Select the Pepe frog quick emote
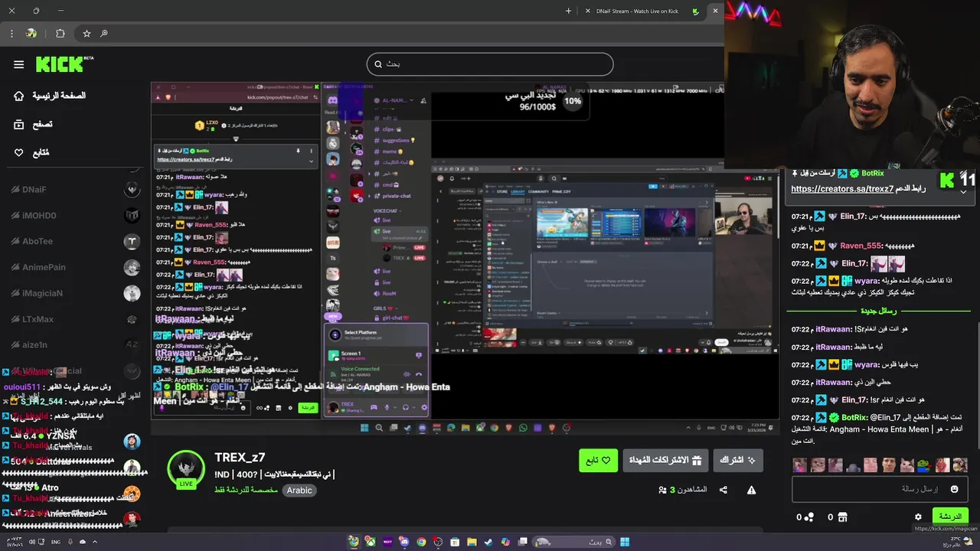 (x=924, y=465)
